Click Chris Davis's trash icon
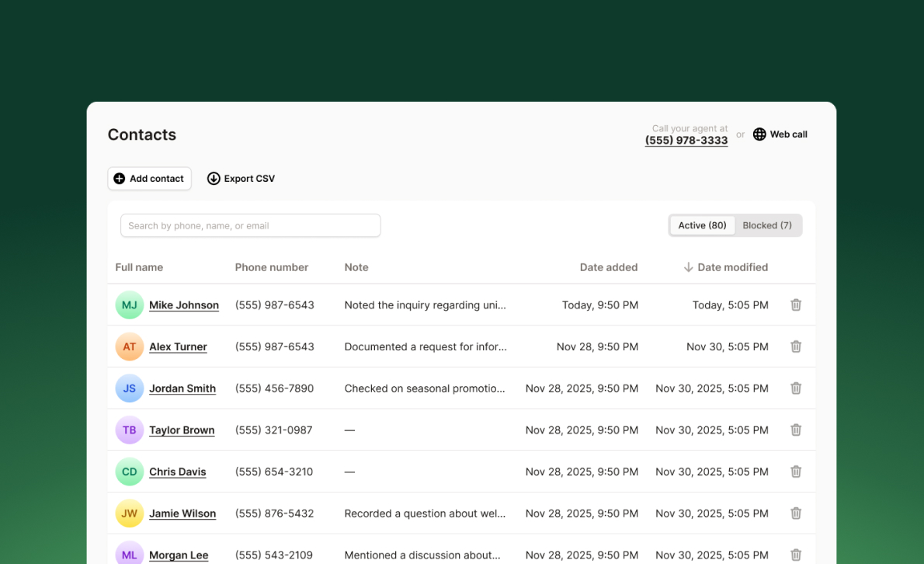The image size is (924, 564). (x=795, y=472)
